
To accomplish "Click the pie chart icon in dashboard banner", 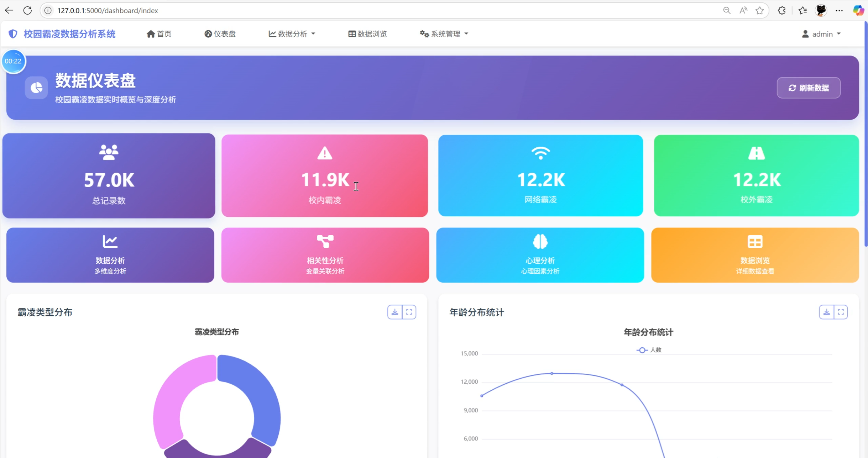I will coord(36,88).
